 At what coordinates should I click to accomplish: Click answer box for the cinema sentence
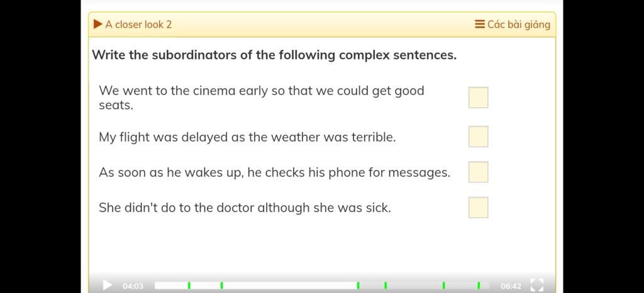click(x=479, y=97)
